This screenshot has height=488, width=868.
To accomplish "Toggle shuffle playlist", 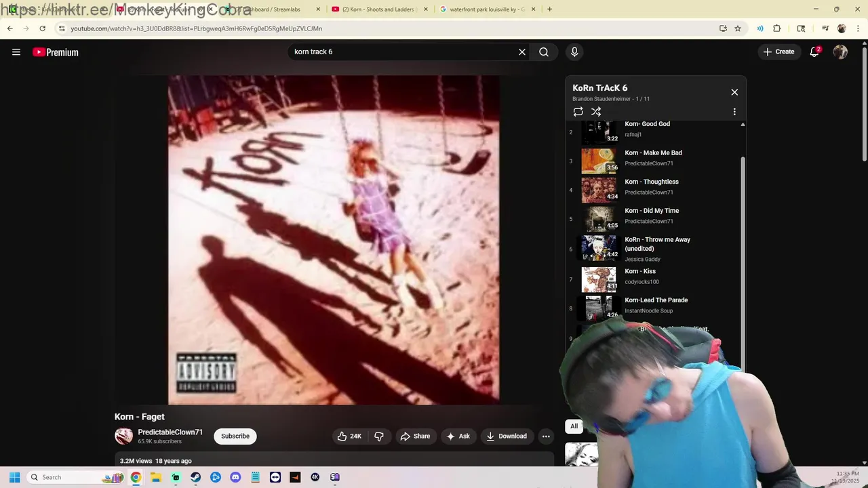I will tap(596, 111).
